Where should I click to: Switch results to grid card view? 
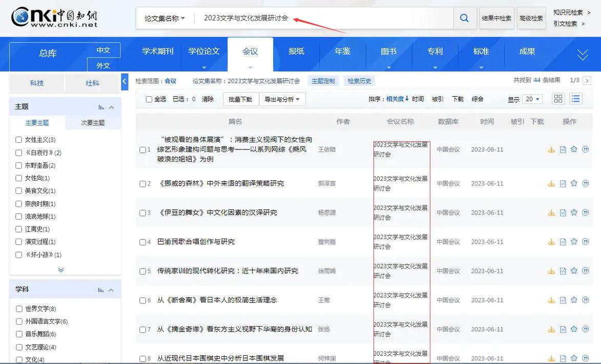pos(557,98)
